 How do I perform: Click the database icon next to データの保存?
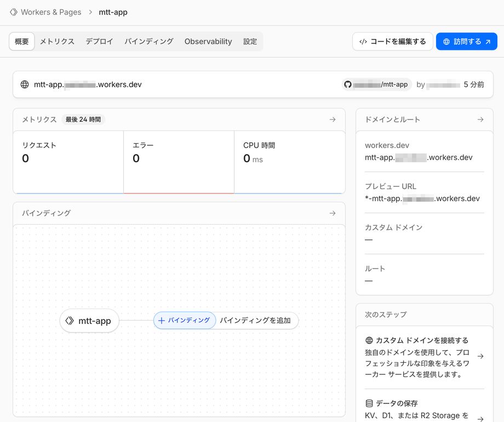pyautogui.click(x=369, y=403)
